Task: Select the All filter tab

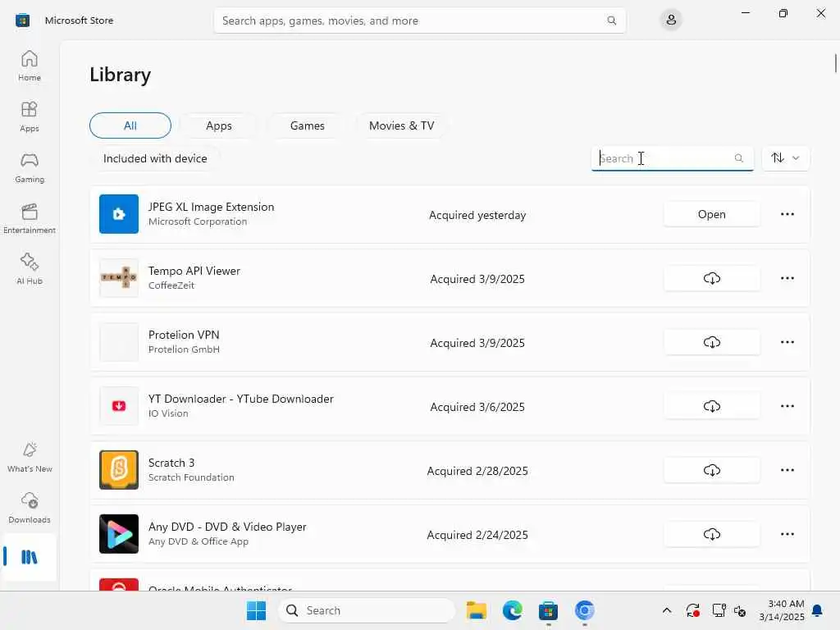Action: (130, 126)
